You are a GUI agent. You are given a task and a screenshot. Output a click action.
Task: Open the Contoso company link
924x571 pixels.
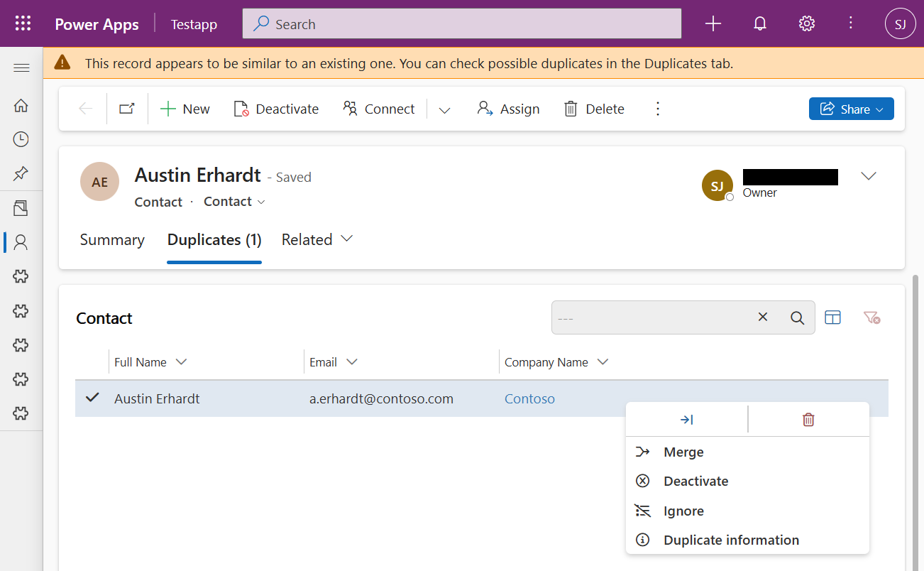tap(529, 398)
